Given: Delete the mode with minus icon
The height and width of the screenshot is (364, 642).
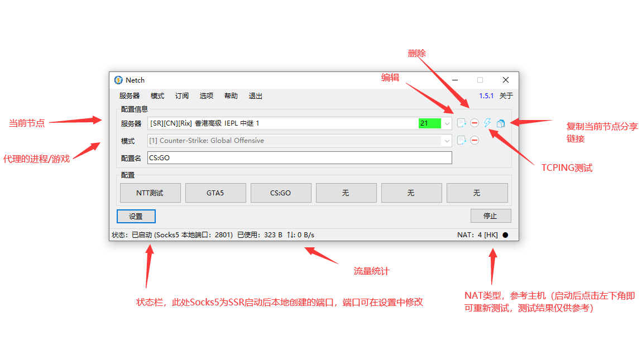Looking at the screenshot, I should pos(475,141).
